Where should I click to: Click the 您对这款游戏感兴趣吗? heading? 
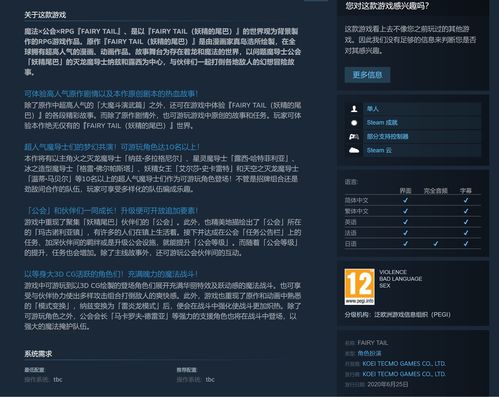[387, 6]
